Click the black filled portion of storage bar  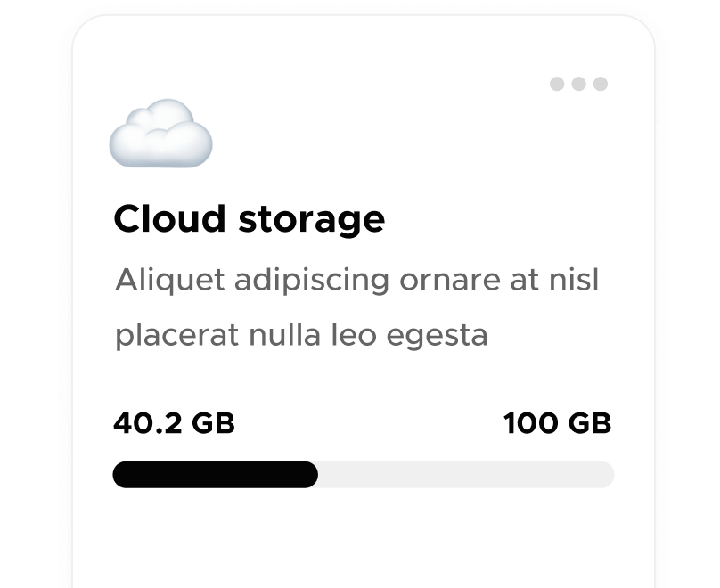tap(215, 475)
